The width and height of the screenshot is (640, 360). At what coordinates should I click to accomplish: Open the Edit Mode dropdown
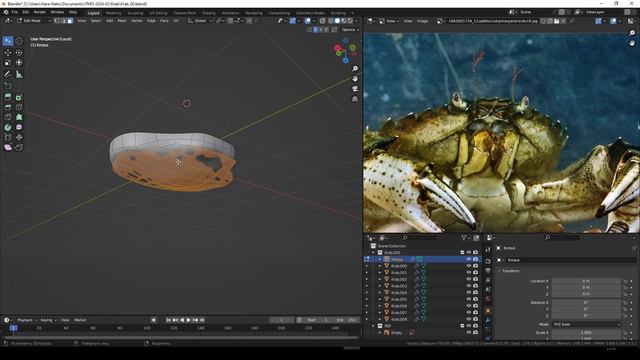(34, 21)
